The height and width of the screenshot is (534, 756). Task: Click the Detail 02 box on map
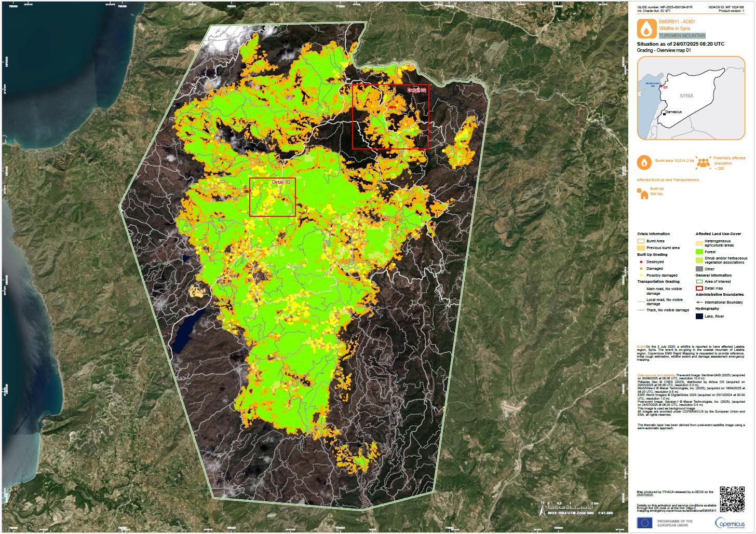click(x=390, y=117)
